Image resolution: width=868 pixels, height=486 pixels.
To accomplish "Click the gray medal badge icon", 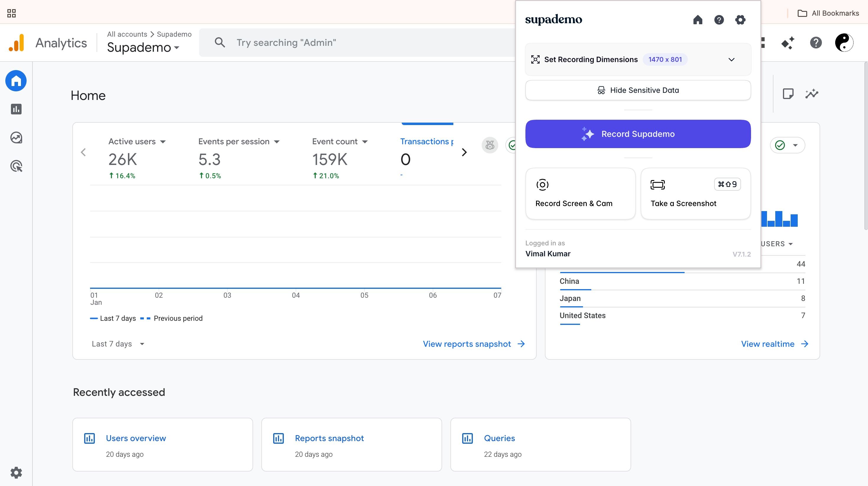I will [490, 145].
